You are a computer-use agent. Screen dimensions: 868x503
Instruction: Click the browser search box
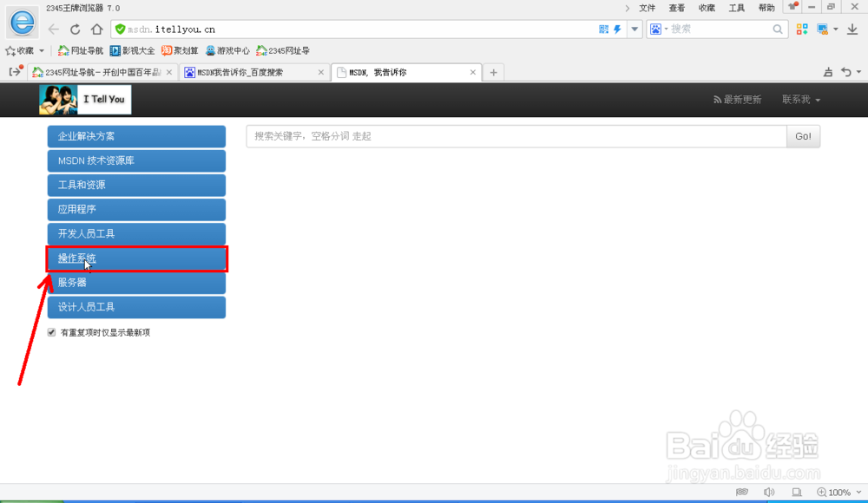[720, 29]
